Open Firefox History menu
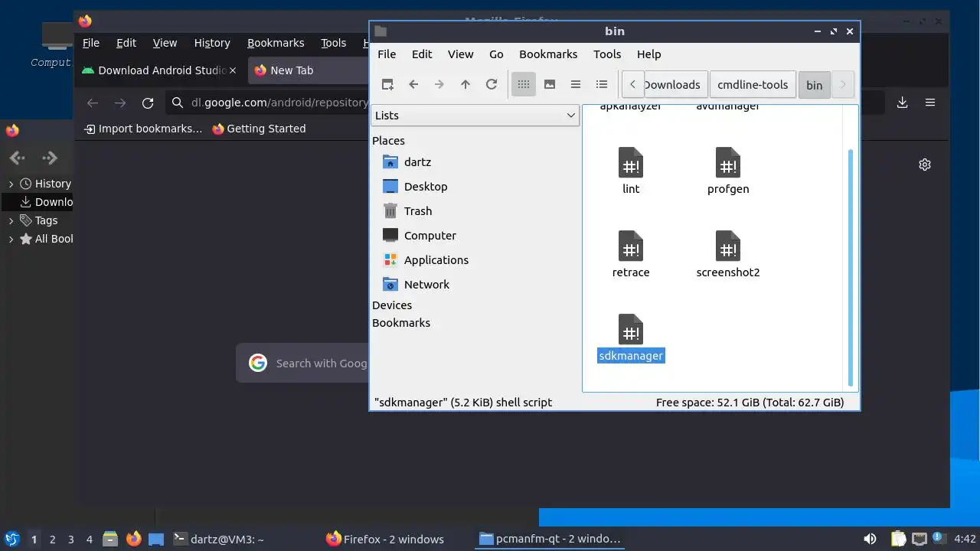Screen dimensions: 980x551 click(x=212, y=43)
